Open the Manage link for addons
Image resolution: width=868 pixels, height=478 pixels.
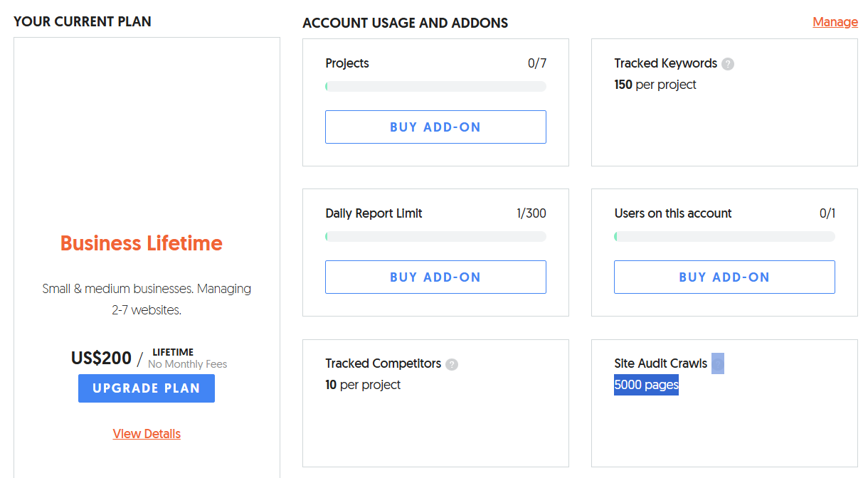835,22
